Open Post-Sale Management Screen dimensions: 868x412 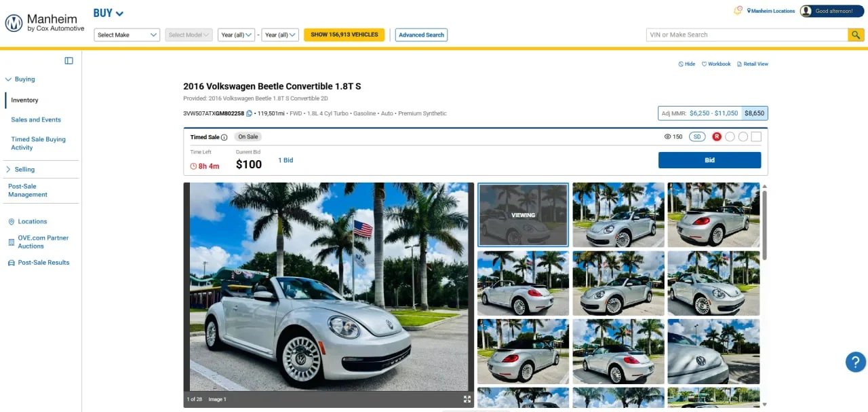pos(28,190)
